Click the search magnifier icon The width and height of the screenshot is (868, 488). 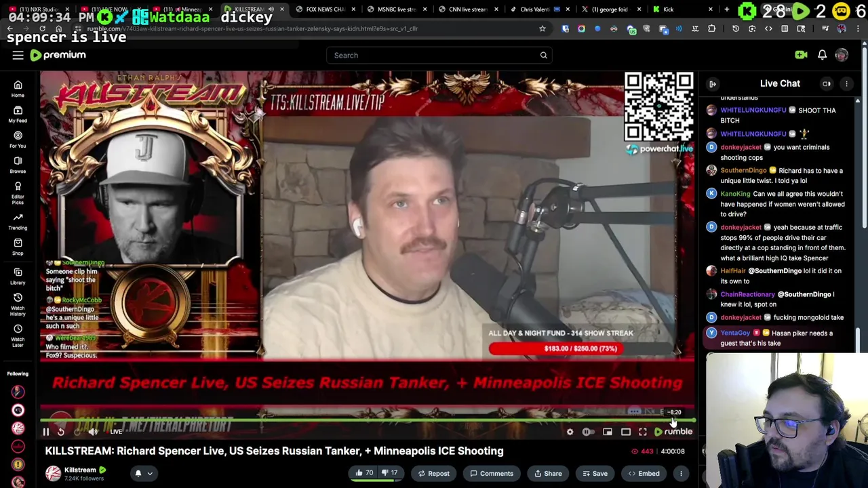543,55
